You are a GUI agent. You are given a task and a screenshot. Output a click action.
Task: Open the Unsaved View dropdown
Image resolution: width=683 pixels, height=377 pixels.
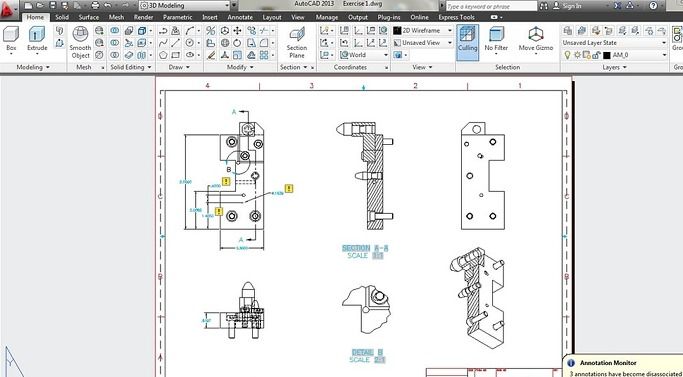423,43
